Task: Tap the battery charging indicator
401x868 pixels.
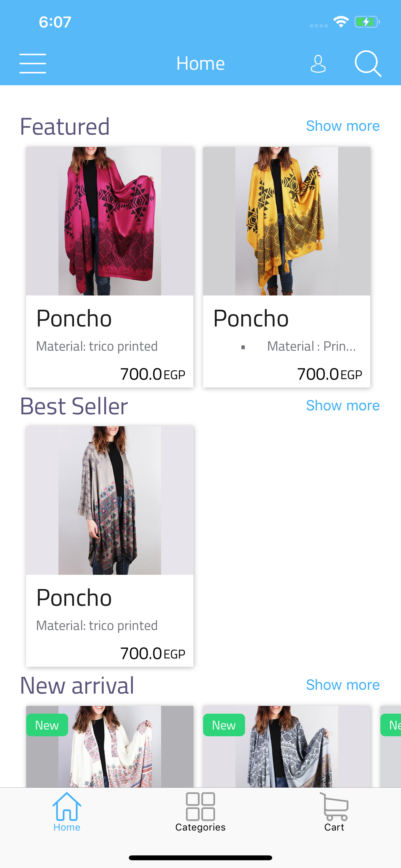Action: [x=367, y=22]
